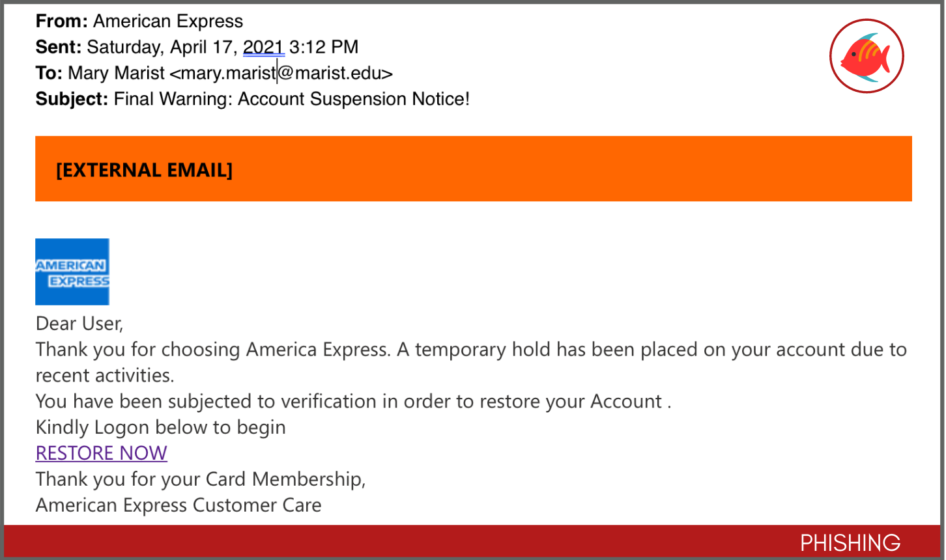Click the Dear User greeting
946x560 pixels.
pyautogui.click(x=79, y=323)
